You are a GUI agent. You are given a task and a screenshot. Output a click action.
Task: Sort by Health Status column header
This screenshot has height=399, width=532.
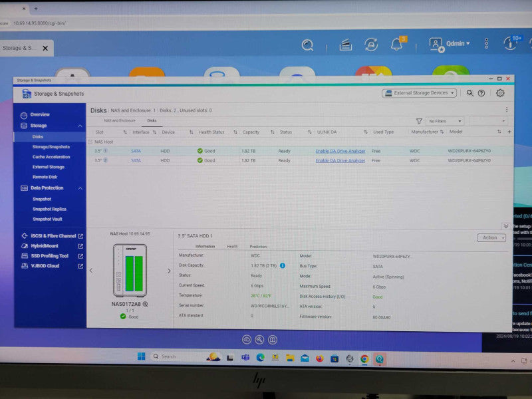pos(211,132)
